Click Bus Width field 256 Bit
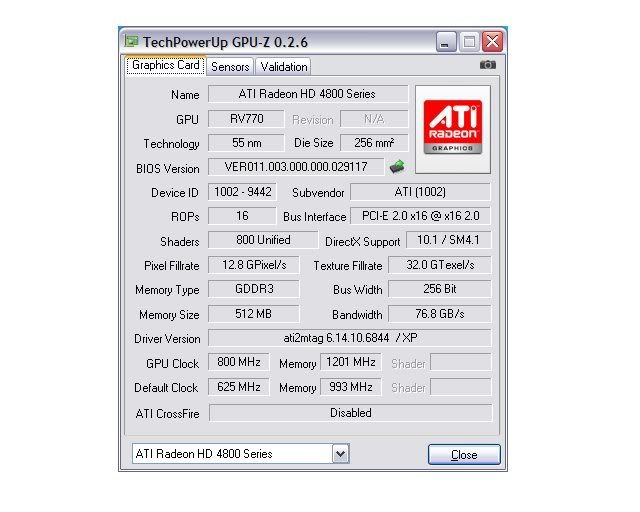 click(440, 289)
